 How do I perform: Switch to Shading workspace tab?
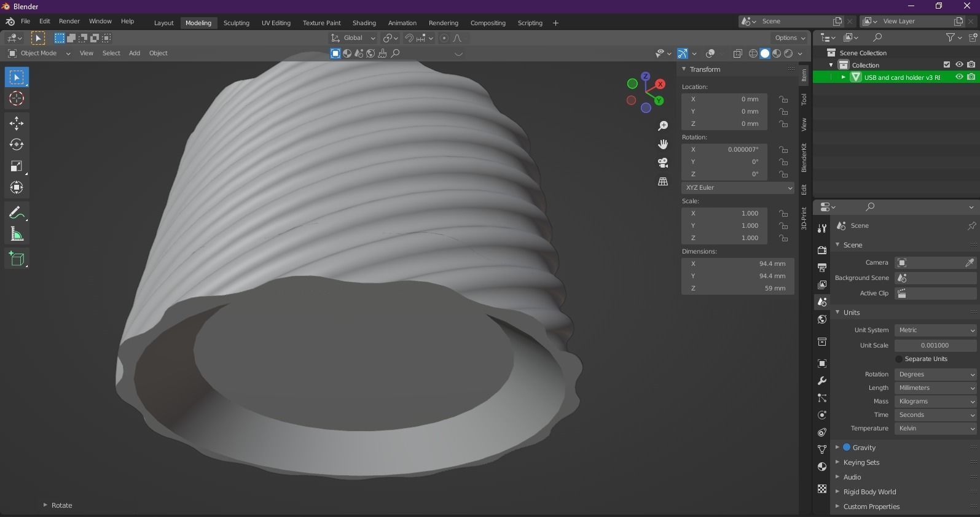(x=364, y=23)
